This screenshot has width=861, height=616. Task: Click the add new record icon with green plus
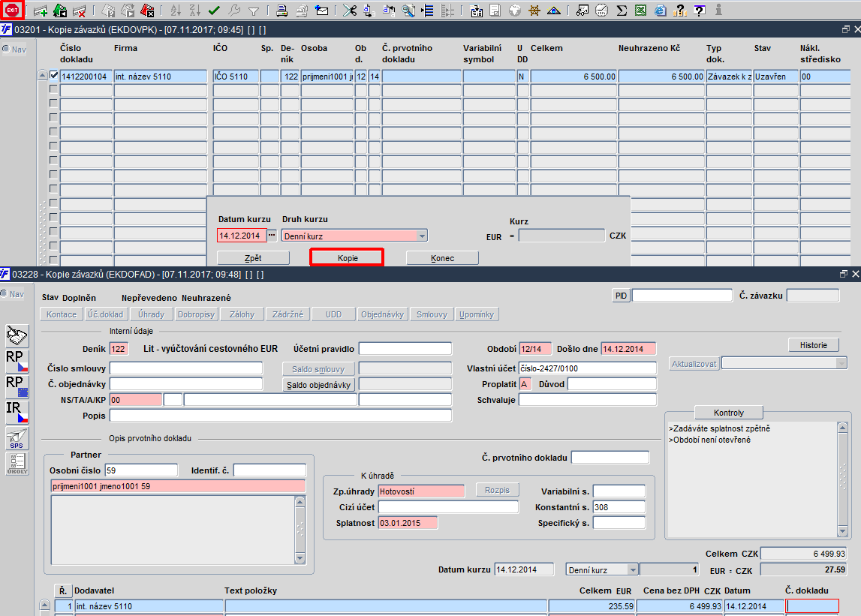point(40,11)
